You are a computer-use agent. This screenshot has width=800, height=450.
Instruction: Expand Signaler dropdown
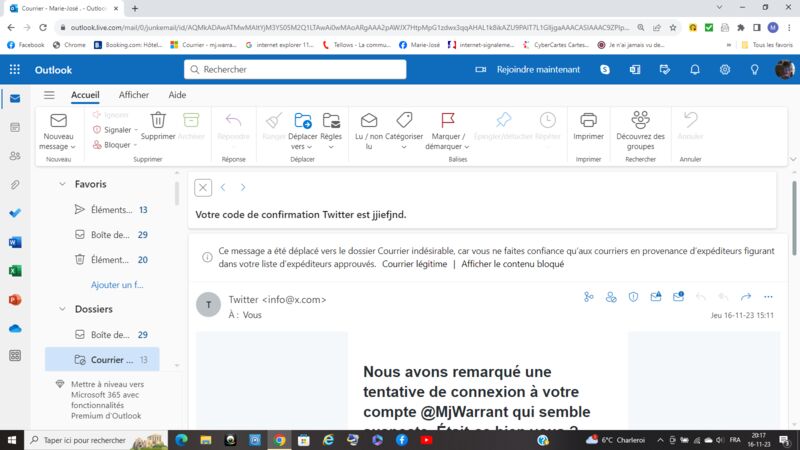click(x=136, y=130)
